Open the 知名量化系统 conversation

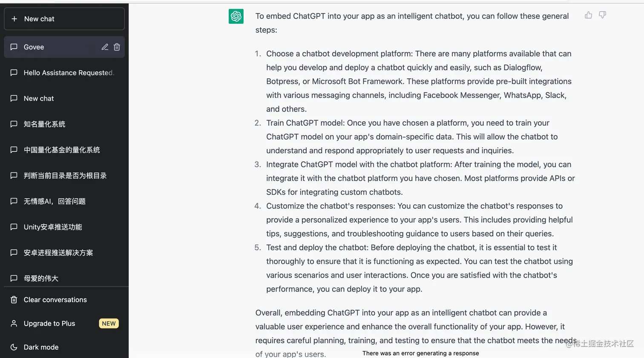point(44,124)
